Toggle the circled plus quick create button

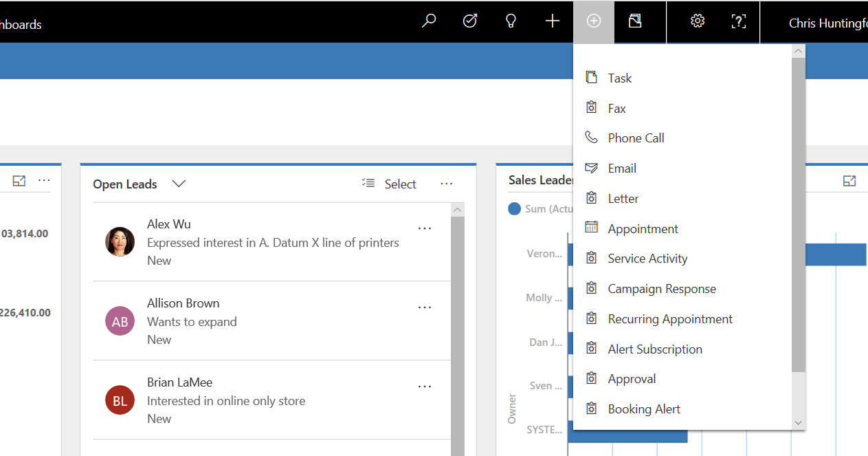click(x=594, y=21)
